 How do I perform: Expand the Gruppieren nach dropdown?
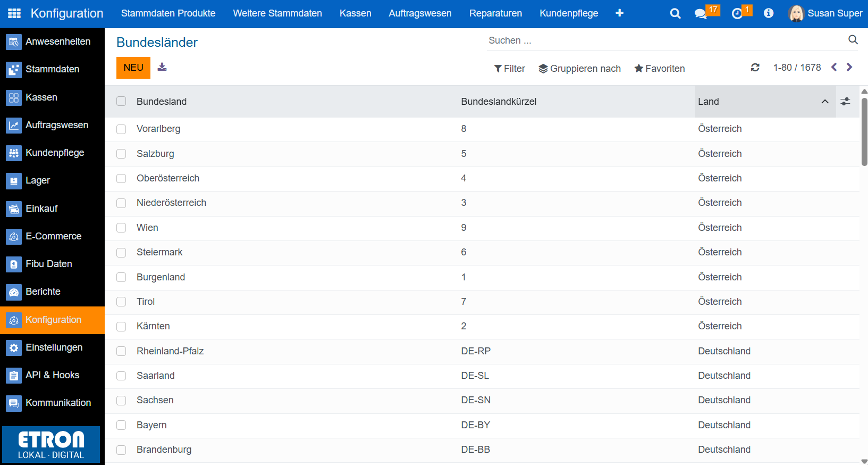pos(579,69)
